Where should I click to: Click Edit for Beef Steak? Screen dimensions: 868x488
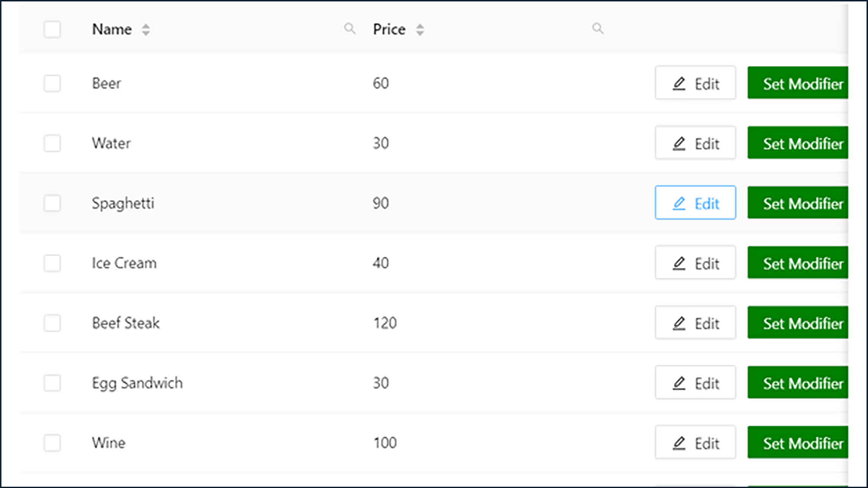[695, 323]
